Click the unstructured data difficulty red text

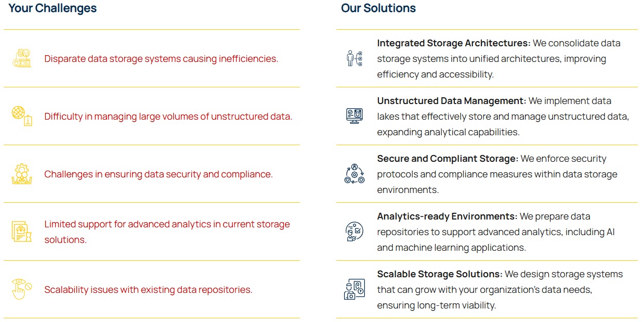pyautogui.click(x=168, y=117)
